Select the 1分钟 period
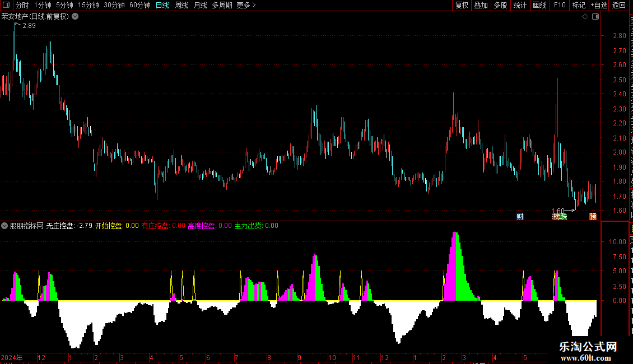The width and height of the screenshot is (633, 364). [x=43, y=5]
